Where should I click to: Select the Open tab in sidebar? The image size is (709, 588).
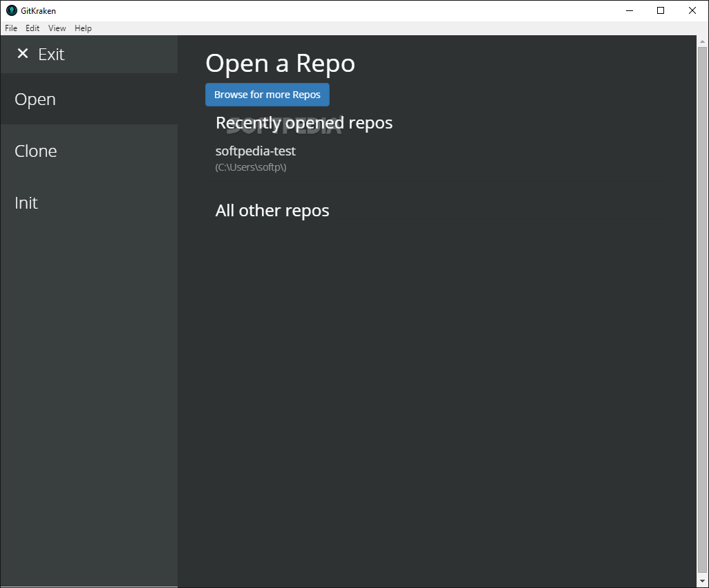coord(89,99)
